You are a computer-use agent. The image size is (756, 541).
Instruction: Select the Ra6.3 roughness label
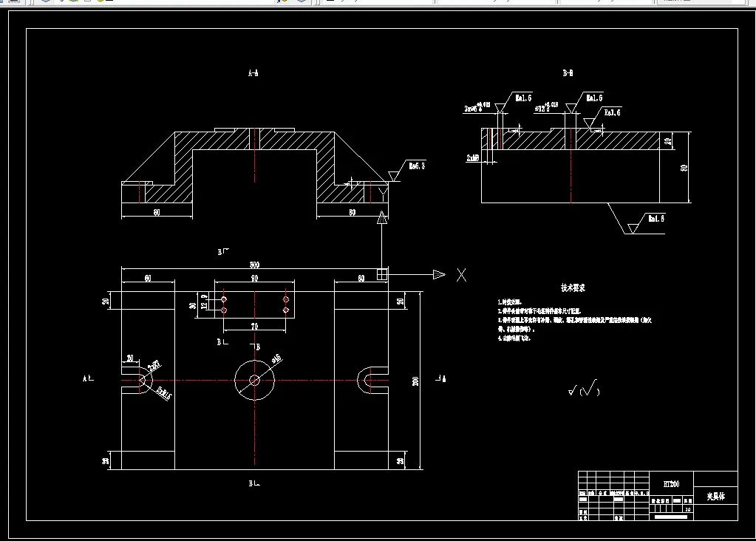pos(417,166)
